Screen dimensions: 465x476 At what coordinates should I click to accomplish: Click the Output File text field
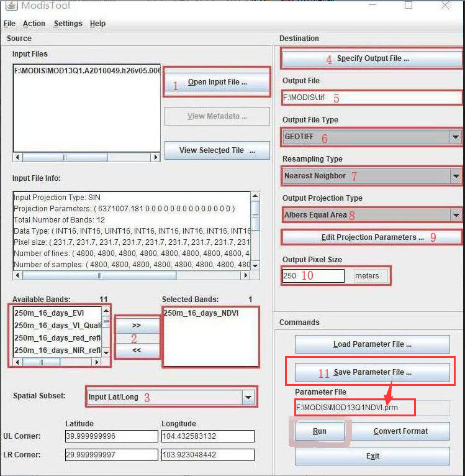point(372,98)
